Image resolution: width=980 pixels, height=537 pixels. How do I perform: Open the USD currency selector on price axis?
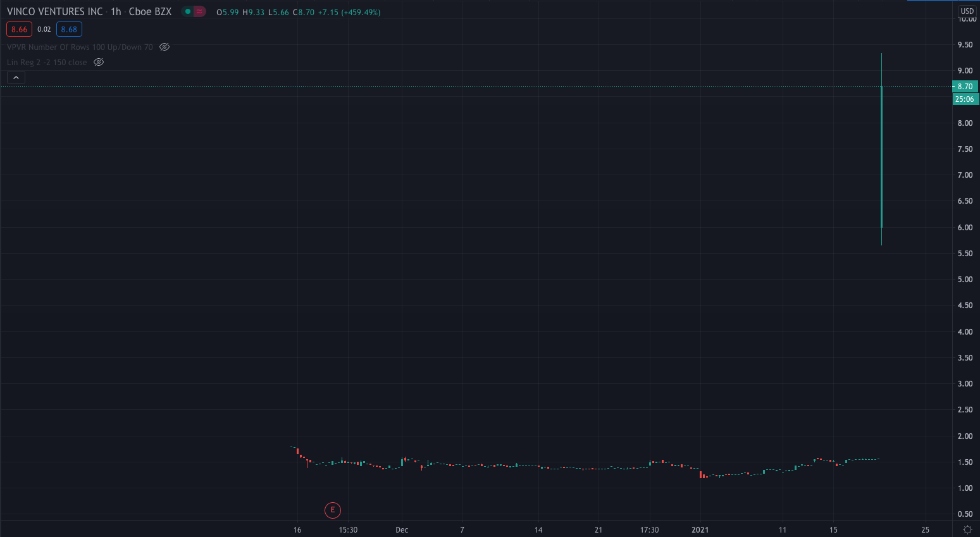tap(967, 11)
